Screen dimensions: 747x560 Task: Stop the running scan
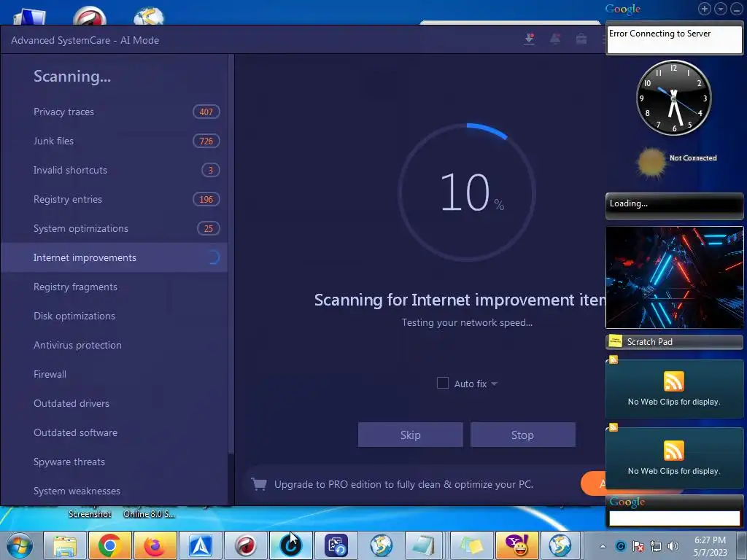(522, 435)
